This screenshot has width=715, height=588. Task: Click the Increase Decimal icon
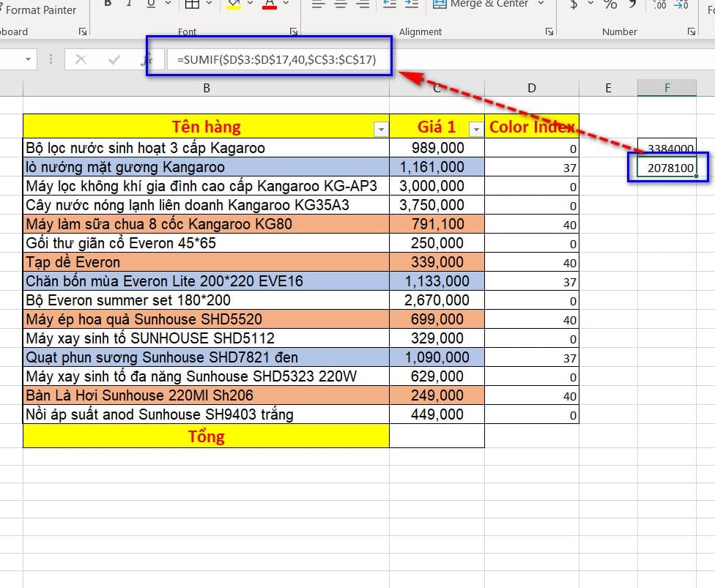click(x=660, y=4)
